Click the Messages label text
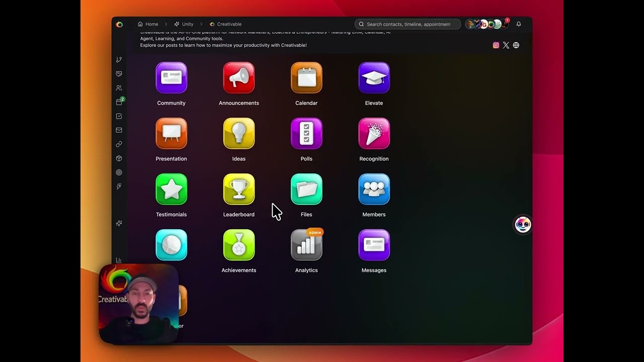Viewport: 644px width, 362px height. click(x=374, y=270)
